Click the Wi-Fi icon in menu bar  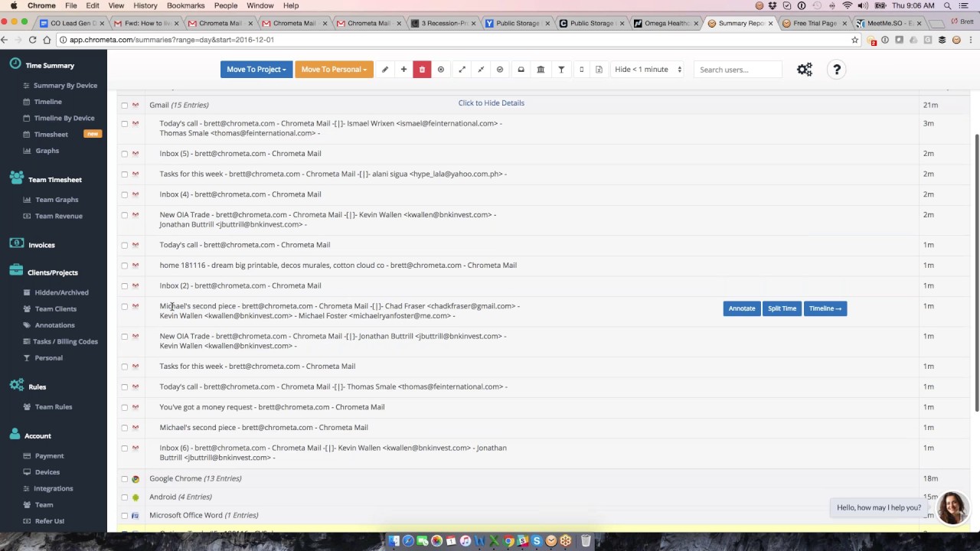[x=847, y=5]
